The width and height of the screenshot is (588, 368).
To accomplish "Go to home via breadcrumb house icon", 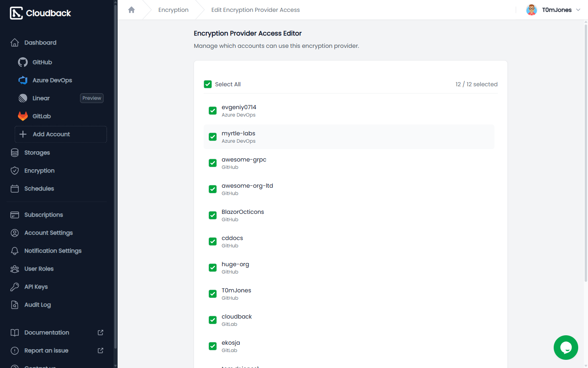I will [x=131, y=10].
